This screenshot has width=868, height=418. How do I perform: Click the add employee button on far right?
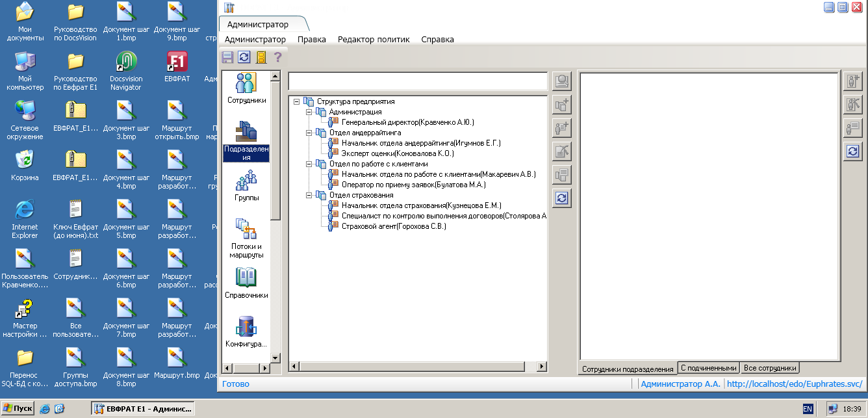click(x=853, y=81)
